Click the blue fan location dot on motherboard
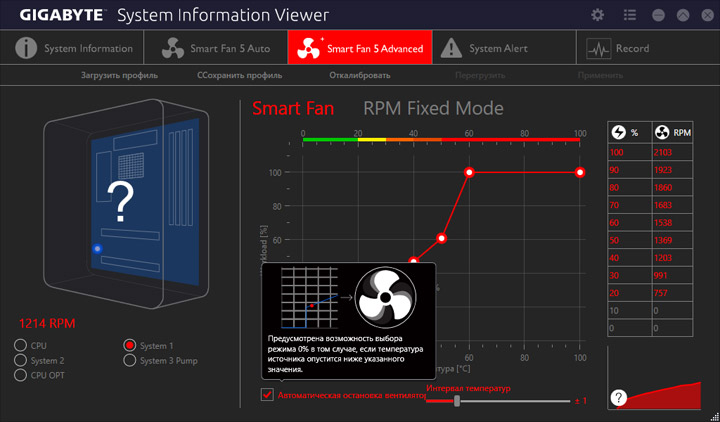 pos(97,249)
